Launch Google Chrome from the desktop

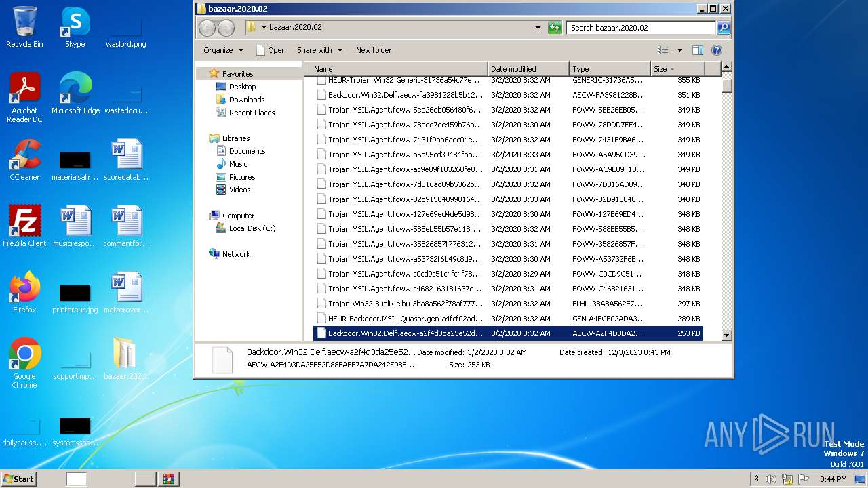point(24,363)
